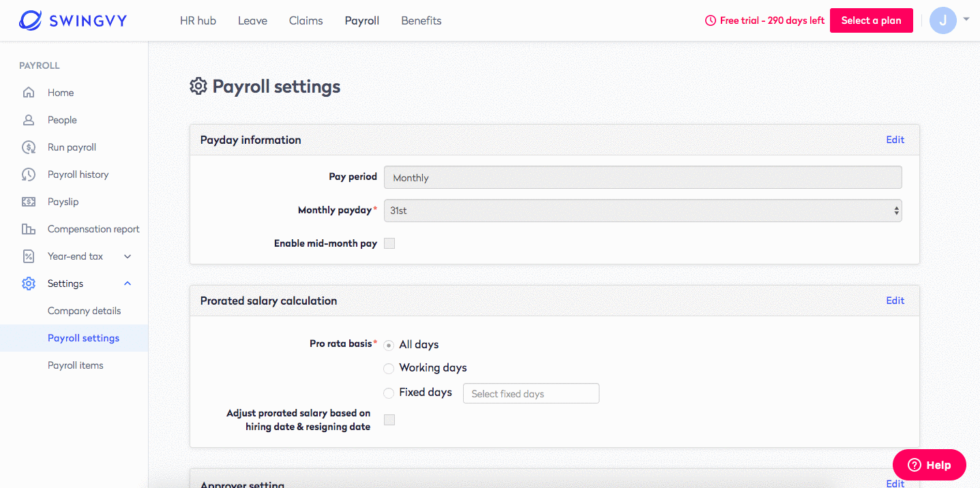This screenshot has height=488, width=980.
Task: Open the Monthly payday dropdown
Action: [643, 211]
